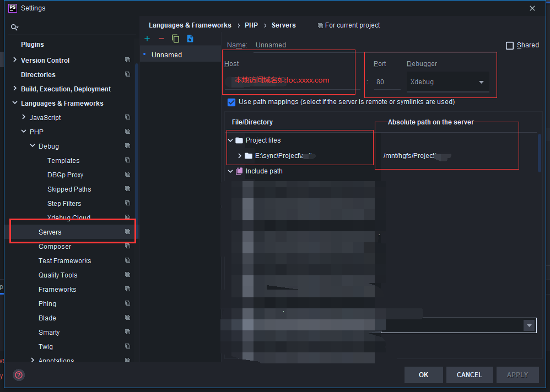Click project-level icon beside Frameworks
Screen dimensions: 550x392
[128, 289]
